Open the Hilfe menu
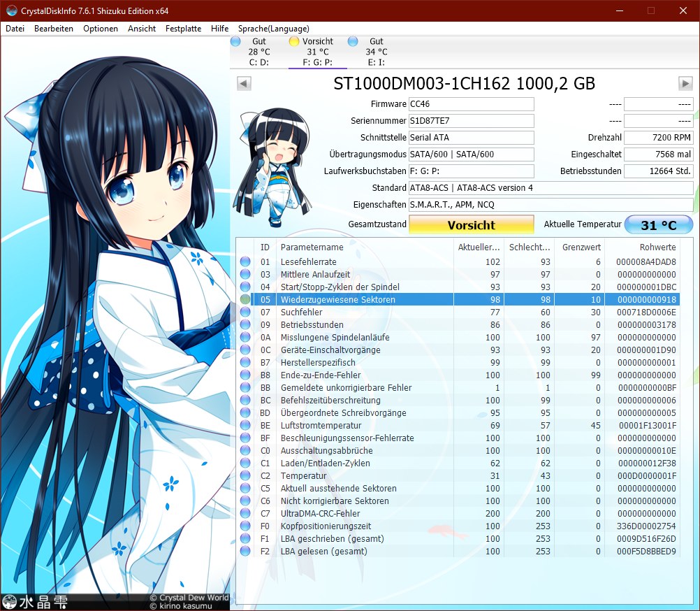Image resolution: width=700 pixels, height=611 pixels. coord(219,29)
